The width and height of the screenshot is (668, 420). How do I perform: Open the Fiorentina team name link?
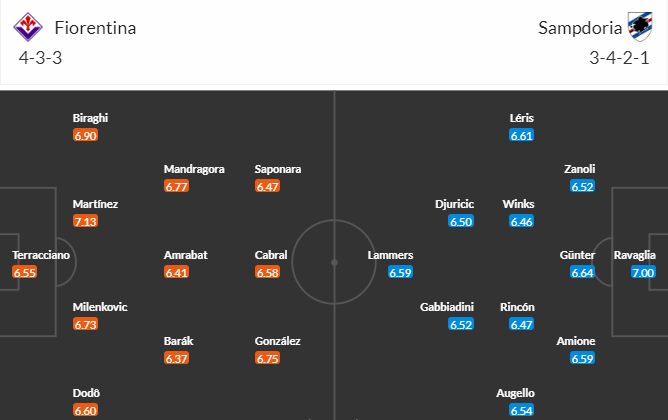[x=95, y=28]
